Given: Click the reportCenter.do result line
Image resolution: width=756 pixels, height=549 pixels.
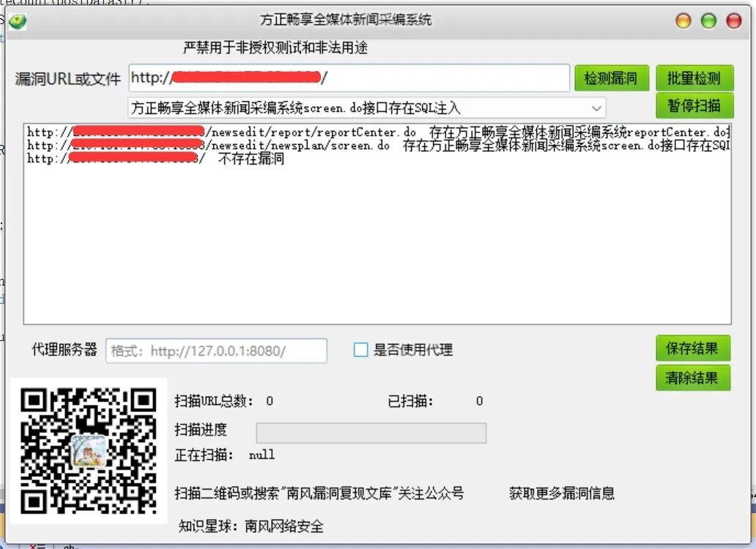Looking at the screenshot, I should pos(378,132).
